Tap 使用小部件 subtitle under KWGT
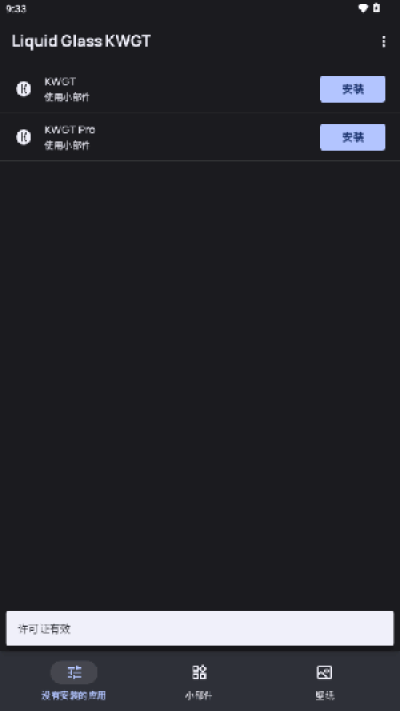Viewport: 400px width, 711px height. [67, 97]
